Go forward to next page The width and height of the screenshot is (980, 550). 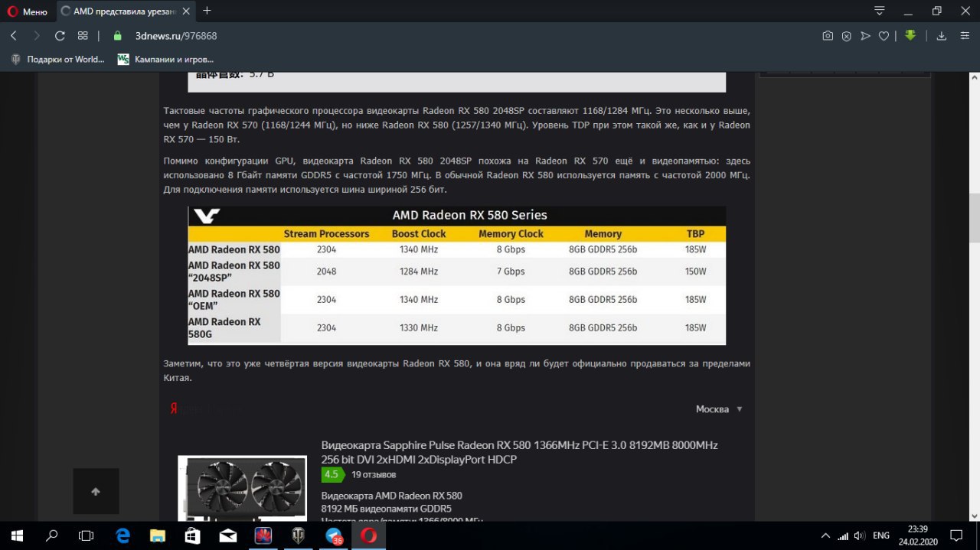[x=37, y=36]
